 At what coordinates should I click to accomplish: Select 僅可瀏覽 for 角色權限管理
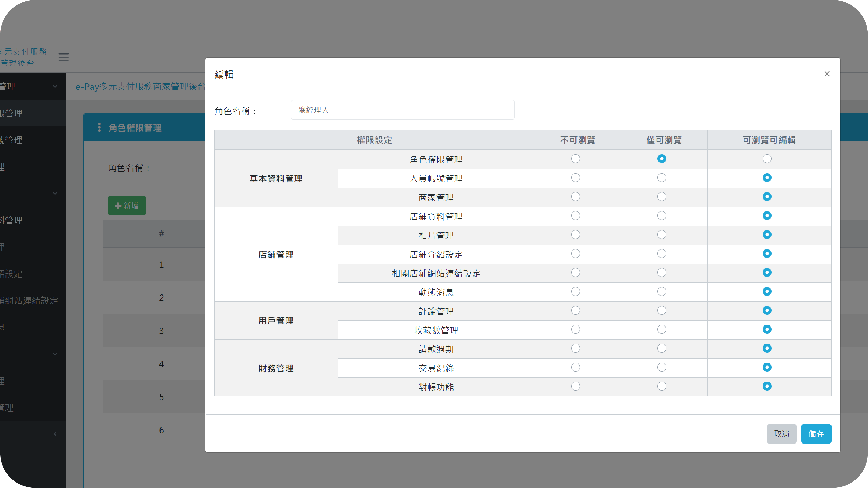(x=661, y=159)
